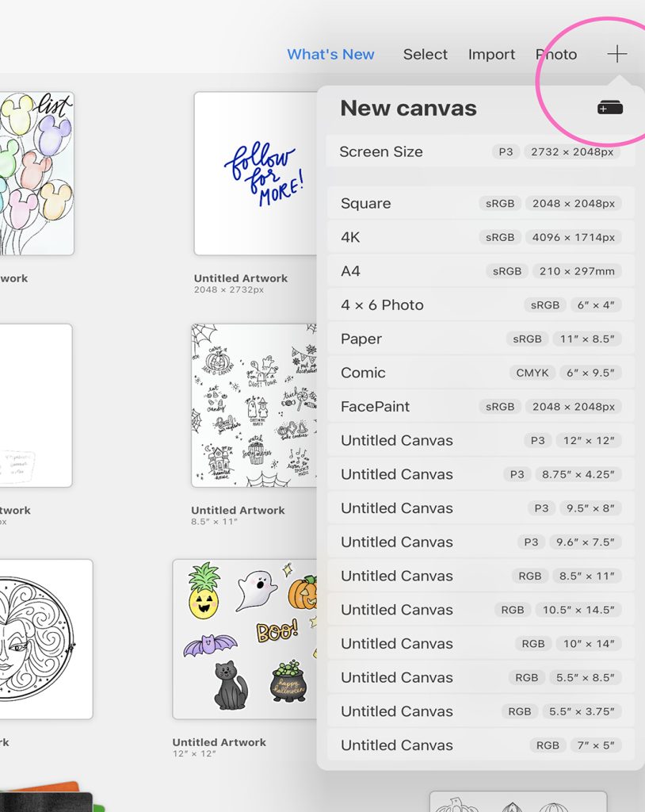Select Untitled Canvas 9.5″ × 8″
Viewport: 645px width, 812px height.
(x=480, y=508)
